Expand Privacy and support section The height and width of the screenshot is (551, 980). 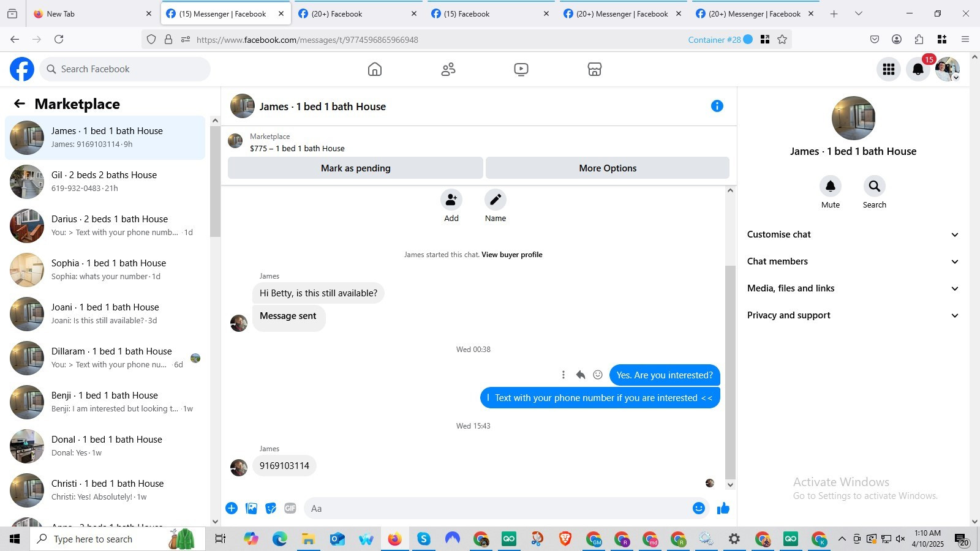[853, 315]
